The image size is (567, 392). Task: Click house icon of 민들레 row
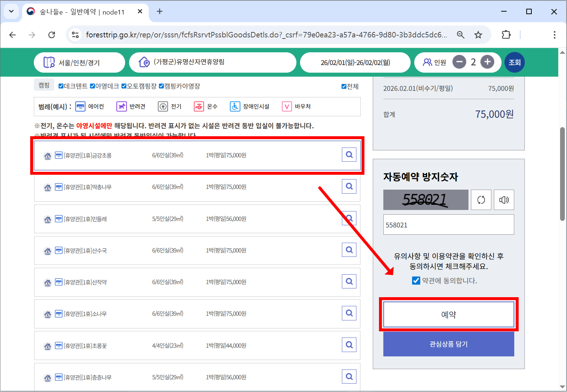pos(48,219)
